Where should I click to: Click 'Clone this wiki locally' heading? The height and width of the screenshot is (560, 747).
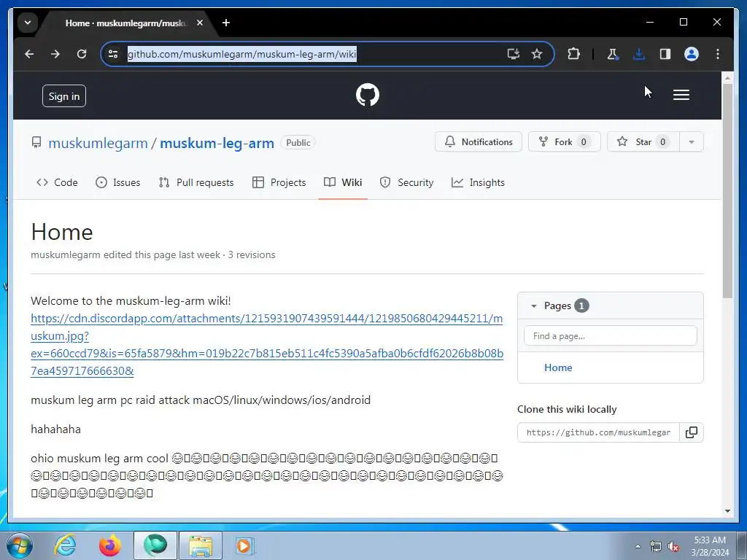click(567, 410)
